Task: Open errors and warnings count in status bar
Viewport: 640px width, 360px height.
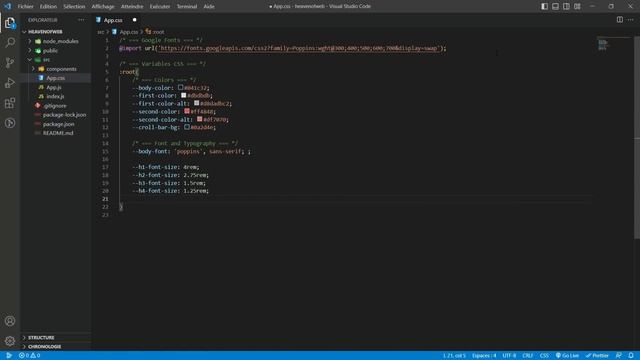Action: point(29,356)
